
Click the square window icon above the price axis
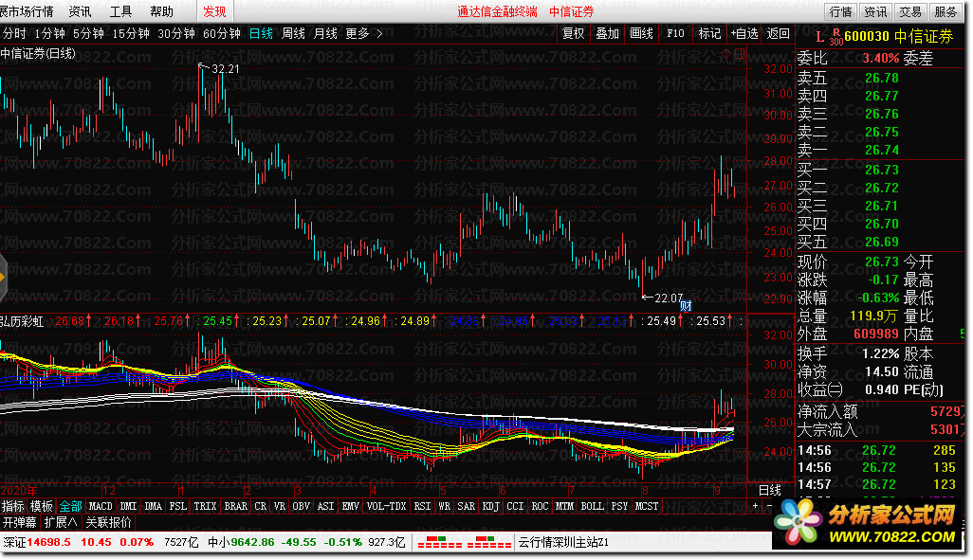click(740, 54)
